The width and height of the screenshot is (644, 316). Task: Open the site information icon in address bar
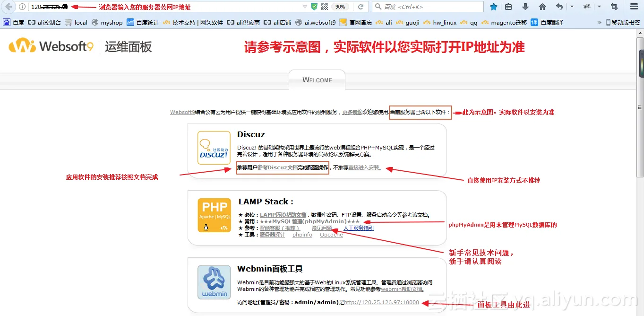point(22,7)
